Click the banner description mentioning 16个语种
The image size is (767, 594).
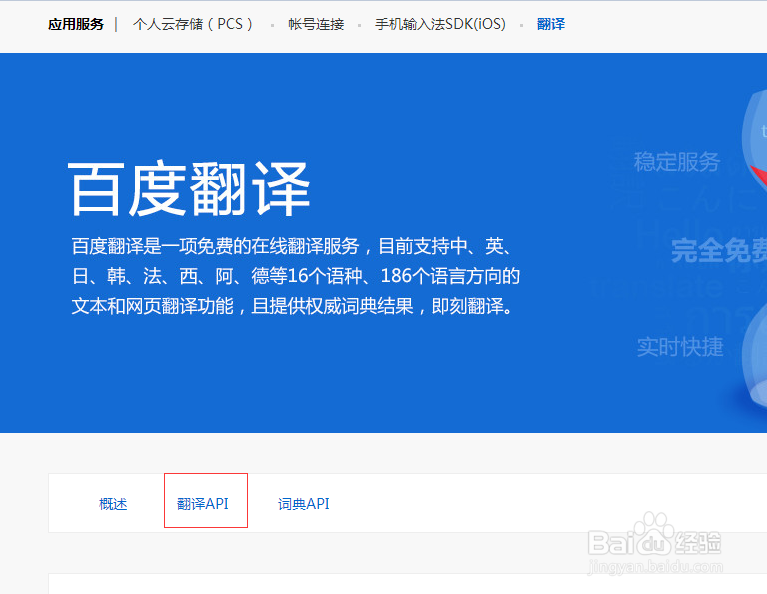coord(295,276)
